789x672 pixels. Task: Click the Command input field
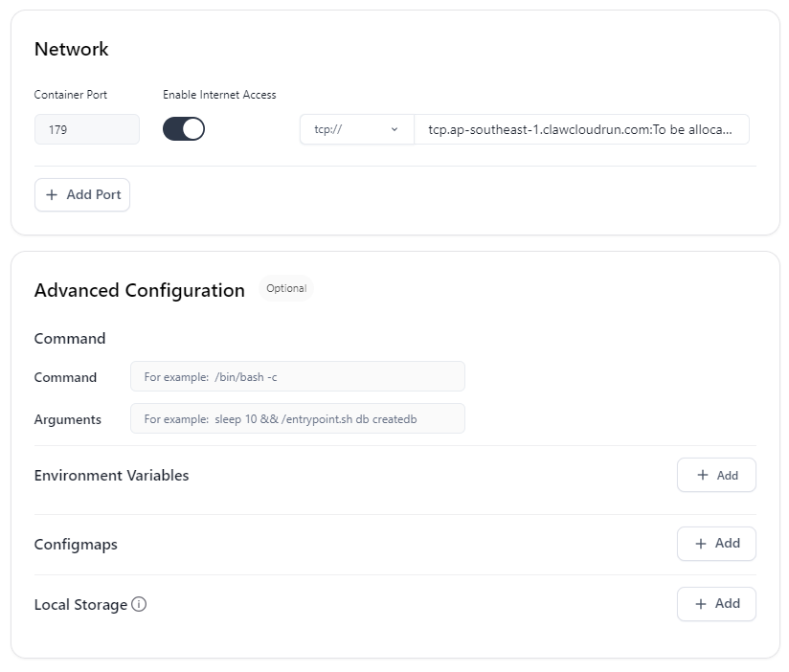298,376
